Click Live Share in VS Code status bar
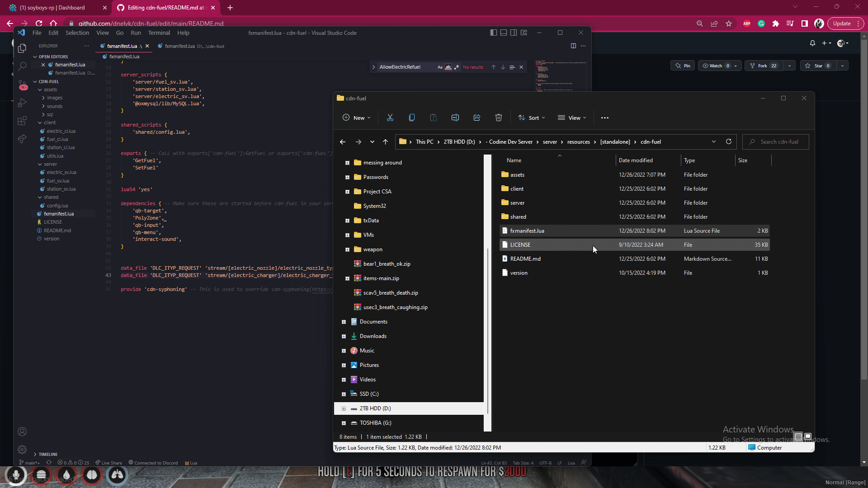The height and width of the screenshot is (488, 868). click(108, 463)
